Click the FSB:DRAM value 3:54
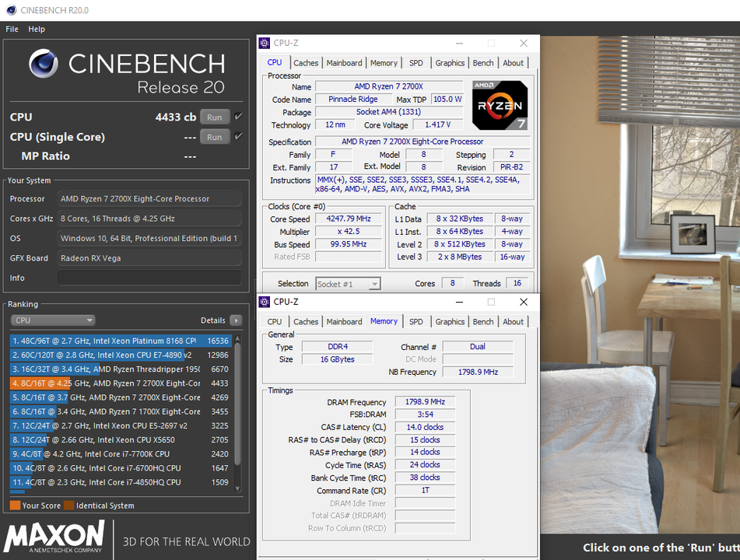 point(425,415)
